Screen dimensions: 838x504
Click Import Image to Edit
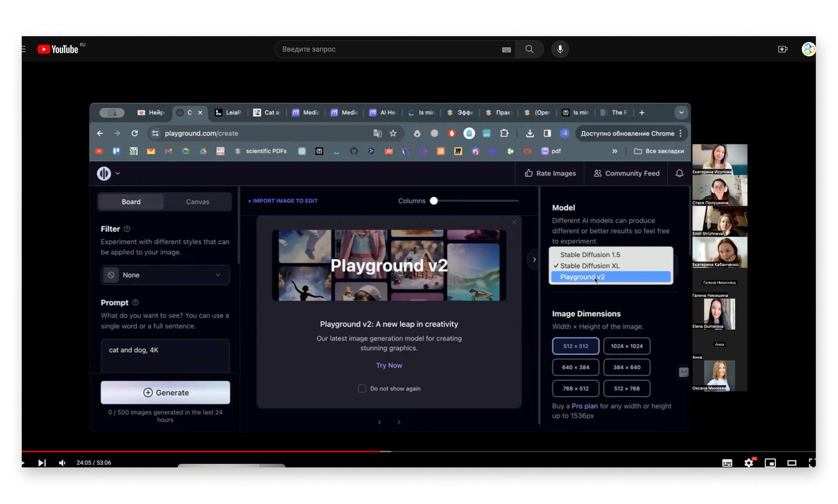coord(283,201)
